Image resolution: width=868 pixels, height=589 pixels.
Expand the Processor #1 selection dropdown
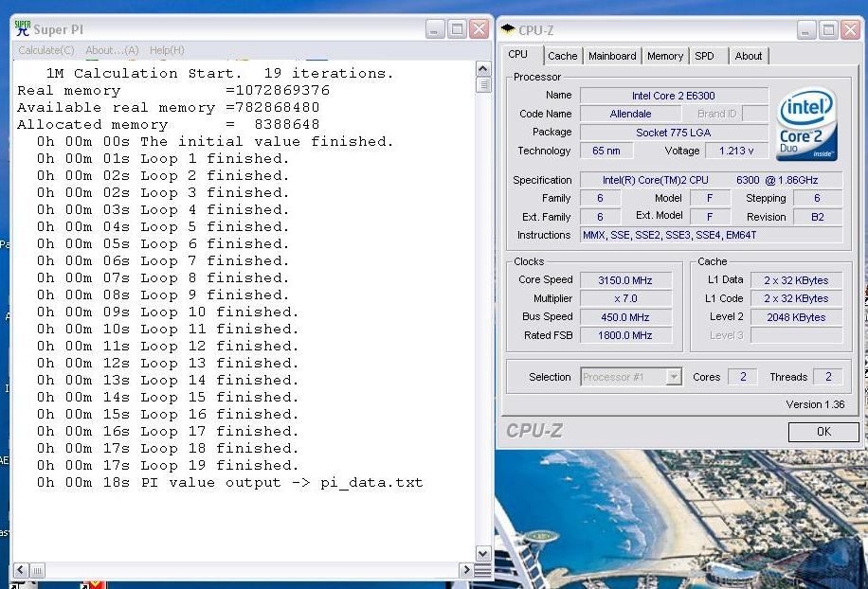pos(674,377)
